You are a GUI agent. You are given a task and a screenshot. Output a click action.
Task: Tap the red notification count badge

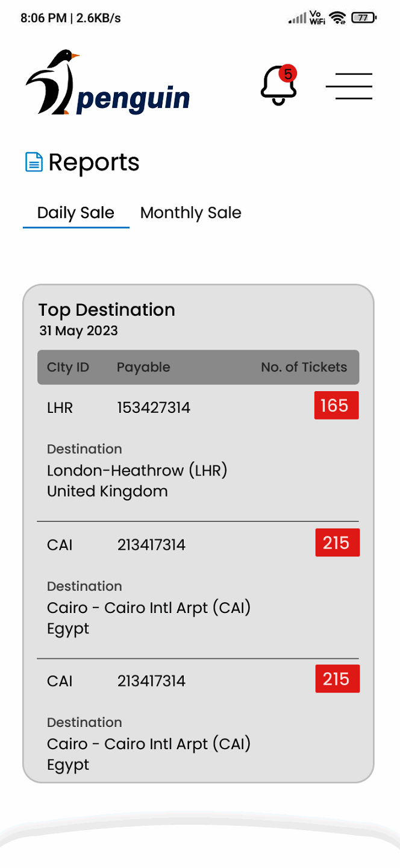(x=288, y=74)
